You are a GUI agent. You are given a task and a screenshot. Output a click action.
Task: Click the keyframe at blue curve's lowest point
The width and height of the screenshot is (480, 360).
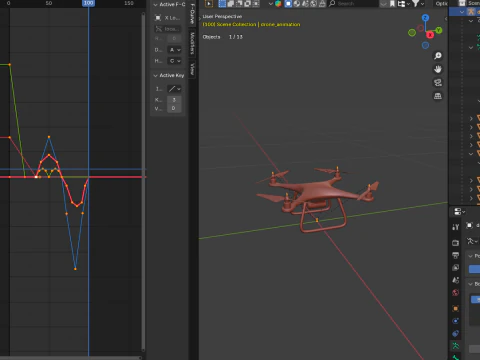click(75, 269)
